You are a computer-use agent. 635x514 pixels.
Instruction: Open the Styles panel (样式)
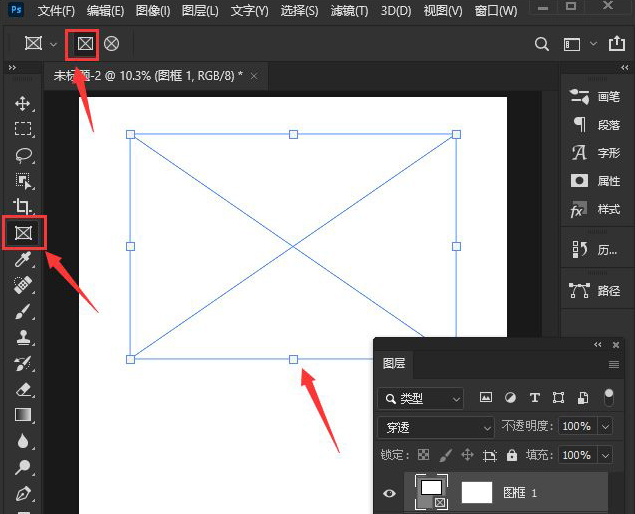coord(595,209)
